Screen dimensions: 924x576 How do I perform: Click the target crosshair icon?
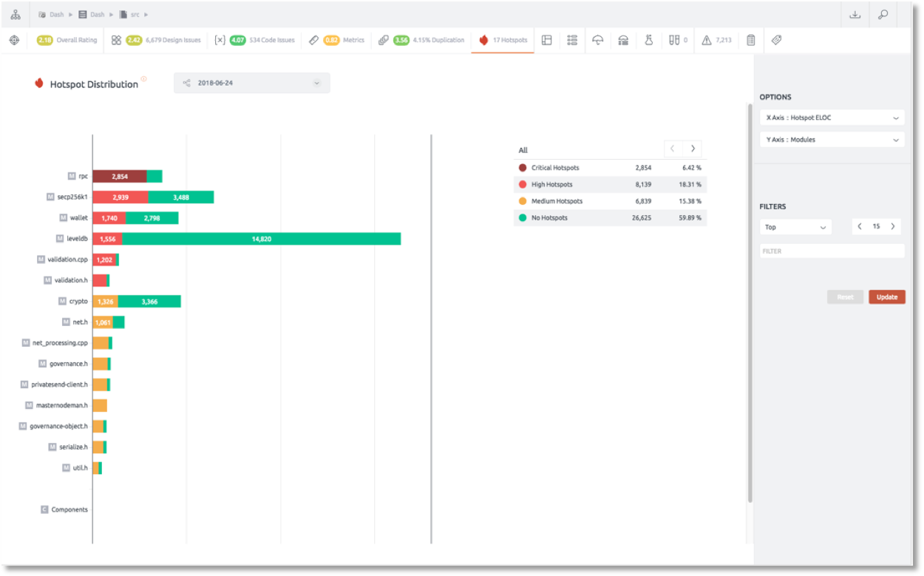tap(14, 40)
